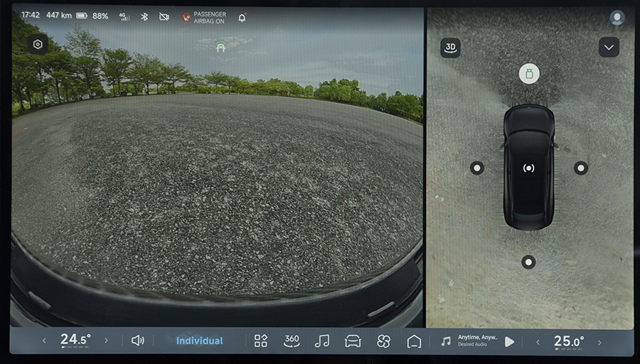Open the apps grid menu
Viewport: 640px width, 364px height.
coord(261,341)
